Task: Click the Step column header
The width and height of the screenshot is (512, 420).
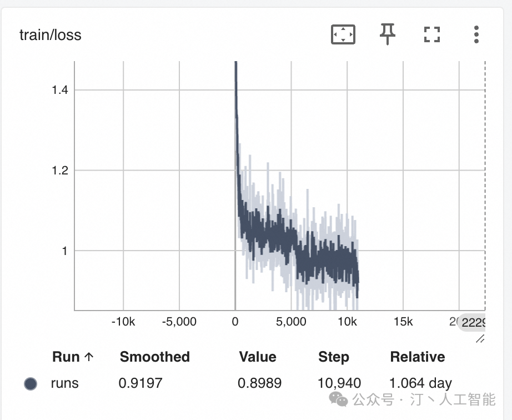Action: coord(334,357)
